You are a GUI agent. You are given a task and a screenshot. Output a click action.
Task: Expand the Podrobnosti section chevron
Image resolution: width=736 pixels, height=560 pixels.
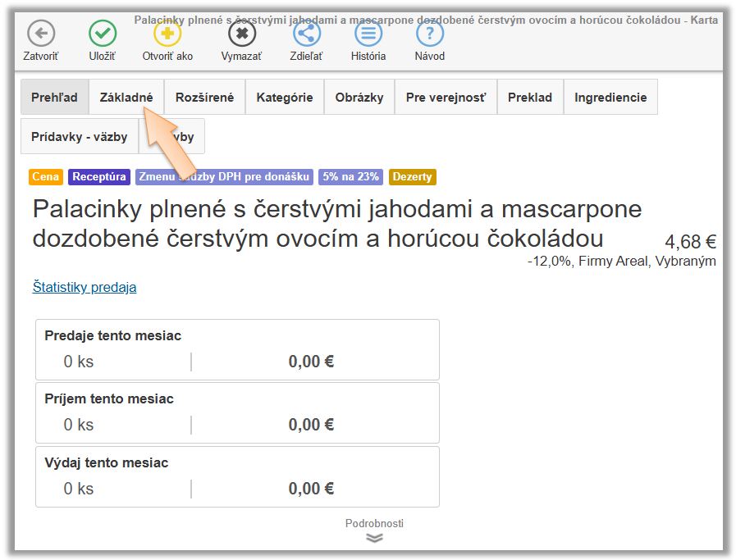click(374, 537)
